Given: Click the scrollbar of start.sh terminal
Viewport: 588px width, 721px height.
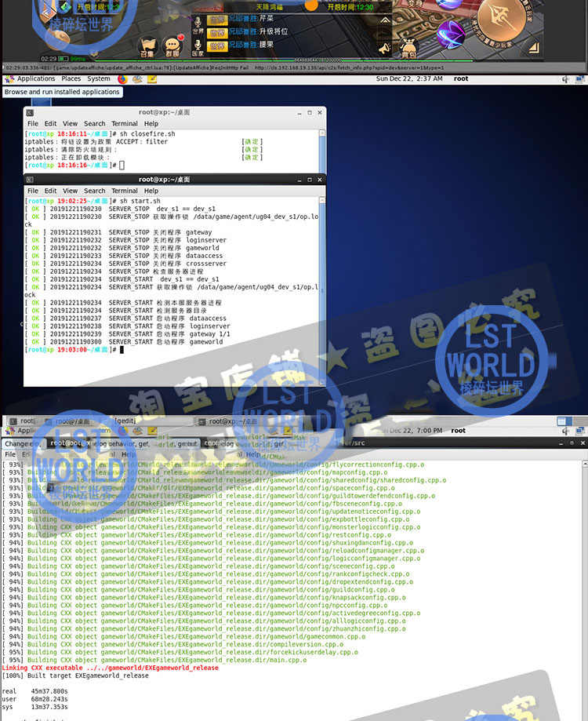Looking at the screenshot, I should click(322, 291).
